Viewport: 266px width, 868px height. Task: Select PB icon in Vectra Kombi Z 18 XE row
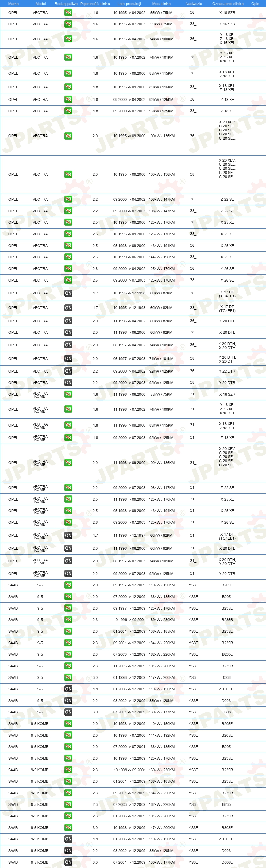[68, 438]
